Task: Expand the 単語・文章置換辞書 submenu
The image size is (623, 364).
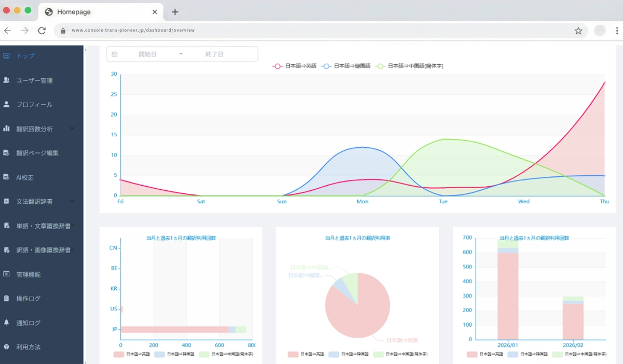Action: [x=71, y=226]
